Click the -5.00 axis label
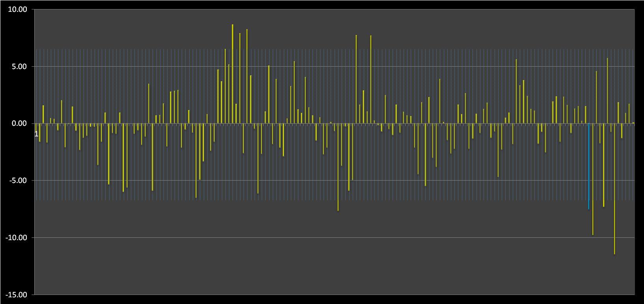Image resolution: width=644 pixels, height=304 pixels. tap(18, 181)
